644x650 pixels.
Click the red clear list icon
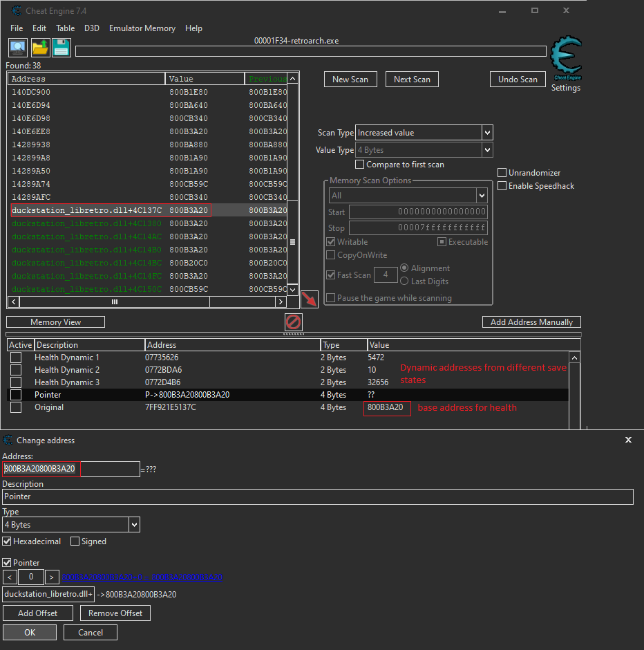coord(293,322)
